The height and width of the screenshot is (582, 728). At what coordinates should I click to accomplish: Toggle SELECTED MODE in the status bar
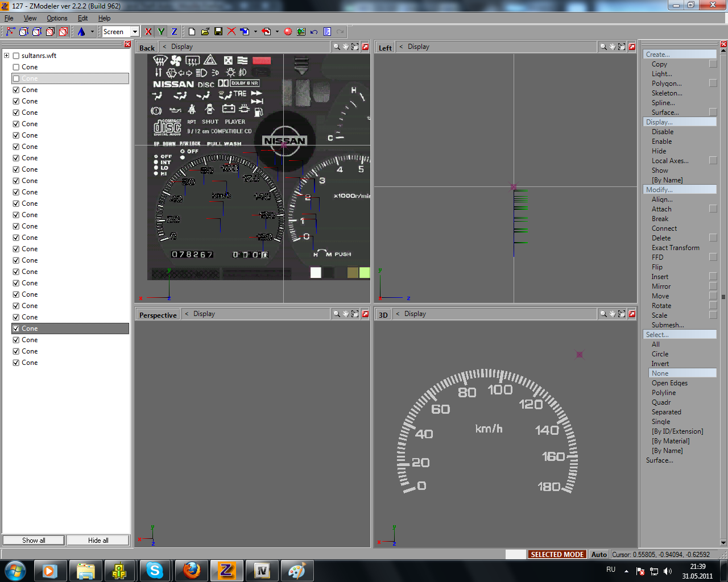(557, 554)
